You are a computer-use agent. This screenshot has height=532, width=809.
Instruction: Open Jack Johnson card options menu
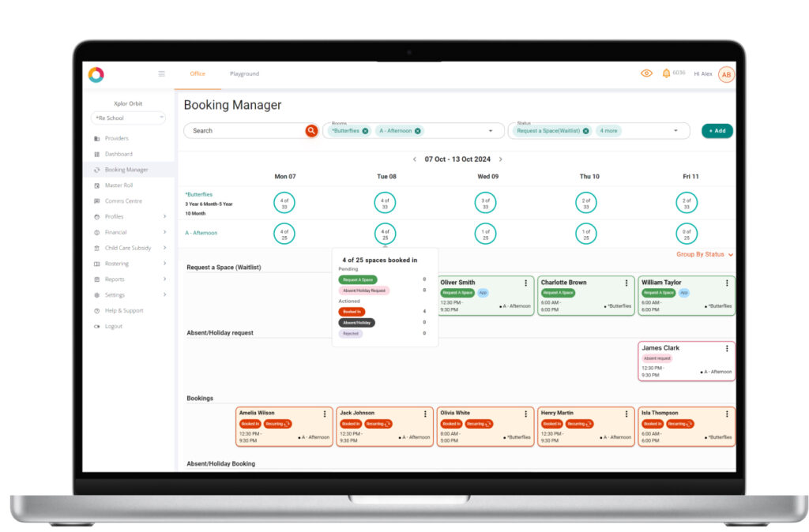pos(425,414)
